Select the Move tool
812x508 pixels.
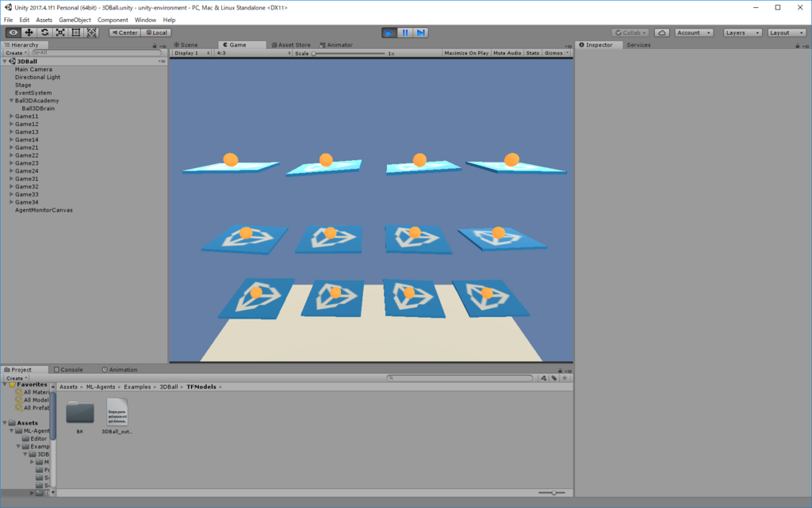click(29, 32)
